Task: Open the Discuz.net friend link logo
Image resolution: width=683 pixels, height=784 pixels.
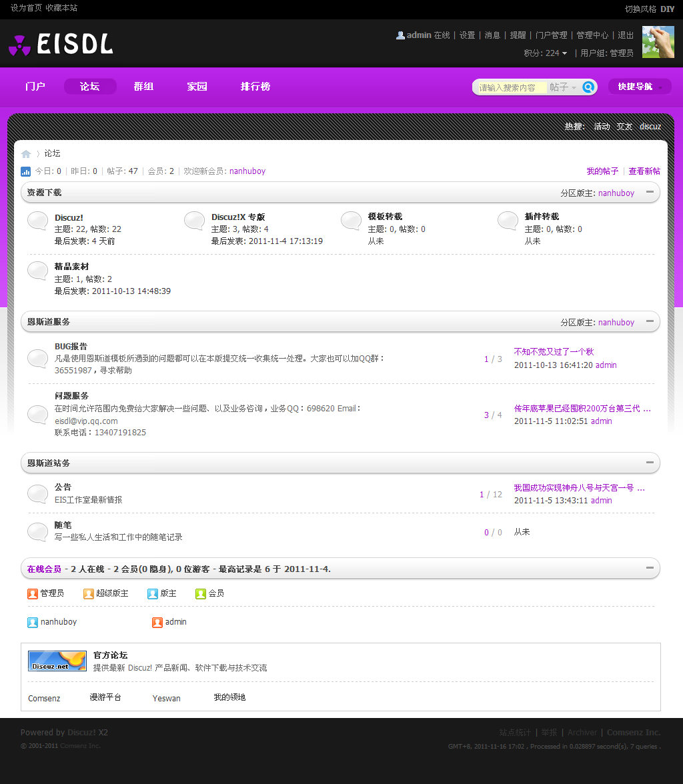Action: tap(57, 661)
